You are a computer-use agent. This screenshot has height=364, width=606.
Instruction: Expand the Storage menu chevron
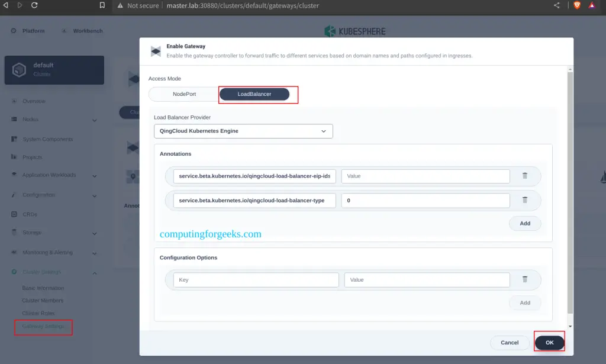click(x=95, y=233)
